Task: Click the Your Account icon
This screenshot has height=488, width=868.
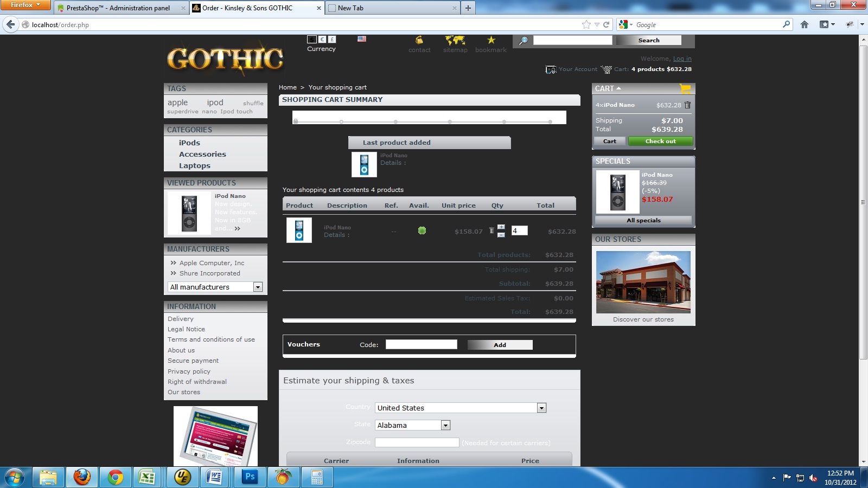Action: click(x=551, y=69)
